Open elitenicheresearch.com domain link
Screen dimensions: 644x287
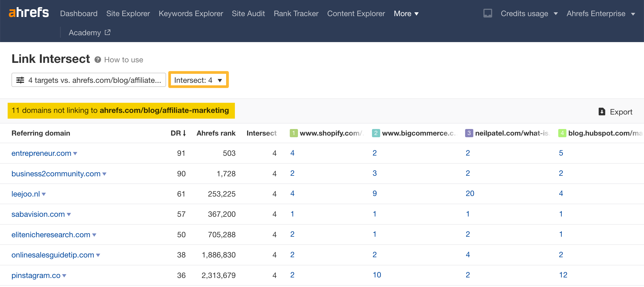(x=51, y=235)
